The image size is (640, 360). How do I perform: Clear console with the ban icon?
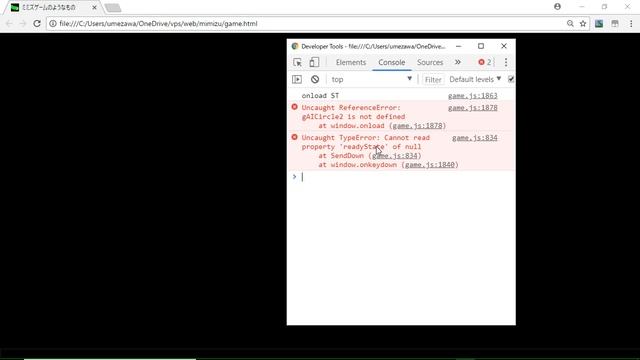315,79
